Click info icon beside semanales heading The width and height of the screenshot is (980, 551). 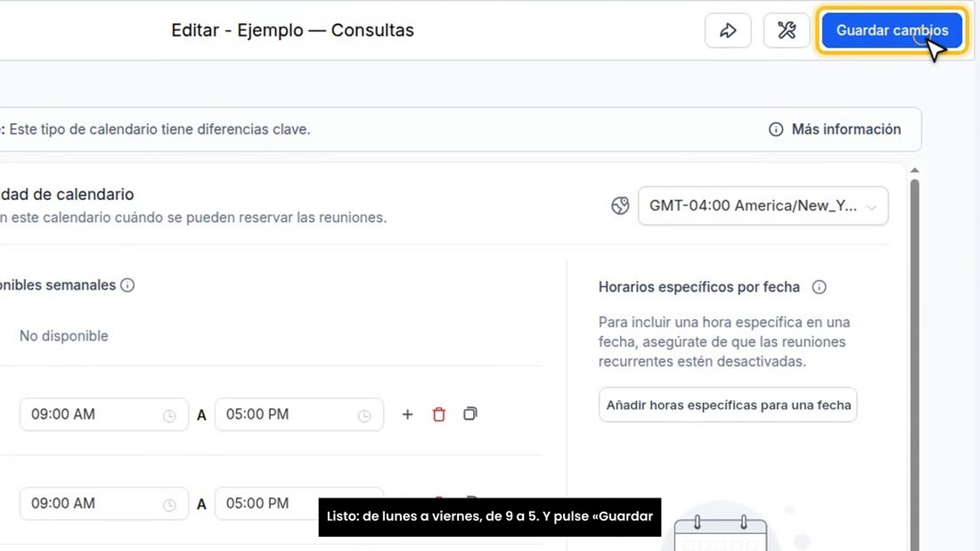pos(127,285)
